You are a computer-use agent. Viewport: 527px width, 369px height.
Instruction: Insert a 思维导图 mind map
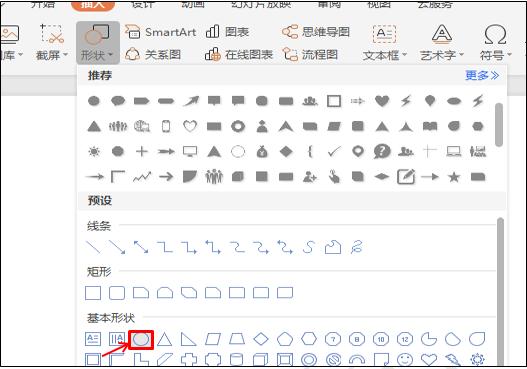(316, 32)
